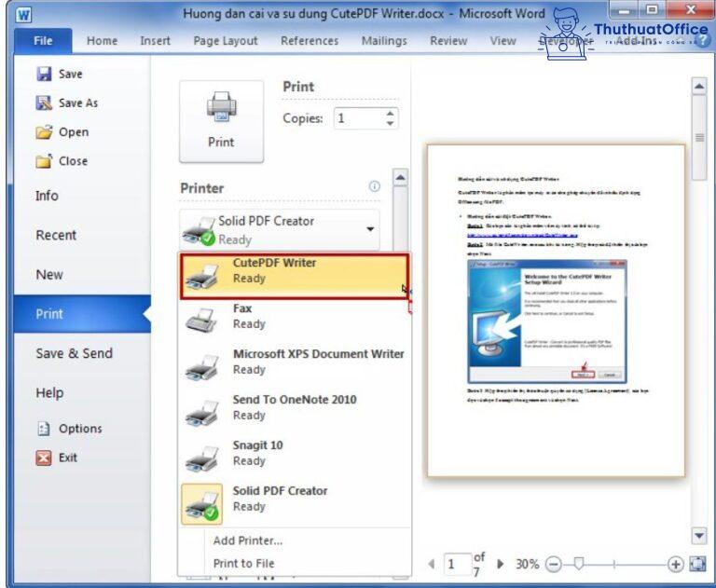Open the Info section in Backstage
Screen dimensions: 716x588
[x=47, y=196]
